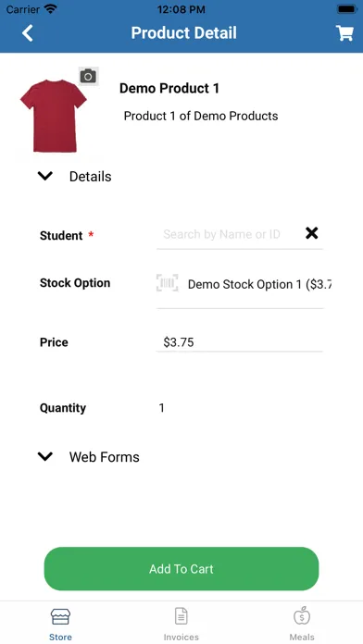Tap the back arrow in header
Image resolution: width=363 pixels, height=644 pixels.
(28, 33)
